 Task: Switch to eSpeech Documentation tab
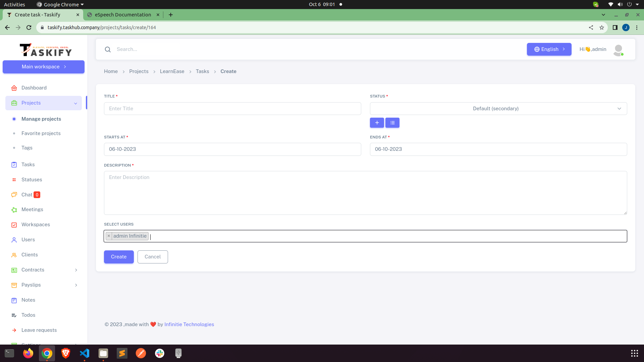pos(123,15)
